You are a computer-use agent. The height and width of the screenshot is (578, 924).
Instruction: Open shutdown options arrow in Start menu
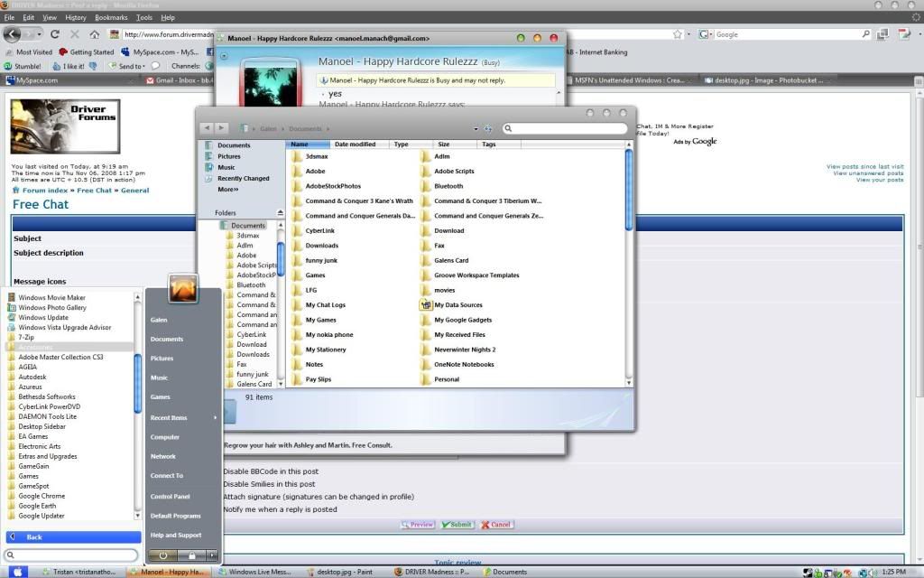pos(212,555)
